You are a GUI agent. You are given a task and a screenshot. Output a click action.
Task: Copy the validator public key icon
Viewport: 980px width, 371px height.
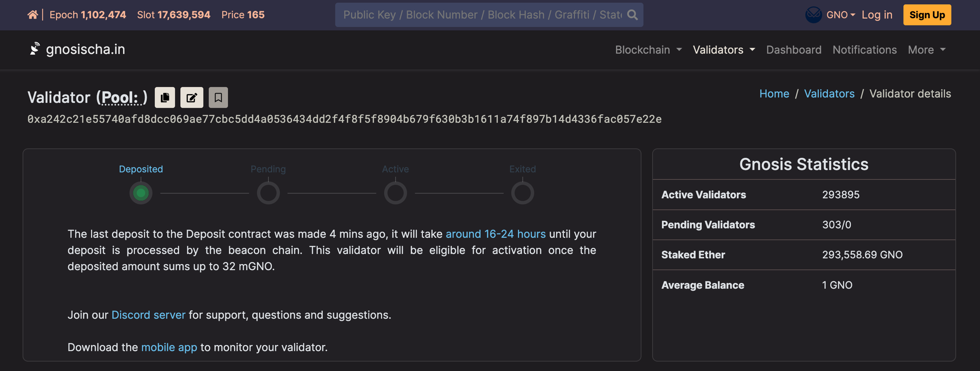165,97
